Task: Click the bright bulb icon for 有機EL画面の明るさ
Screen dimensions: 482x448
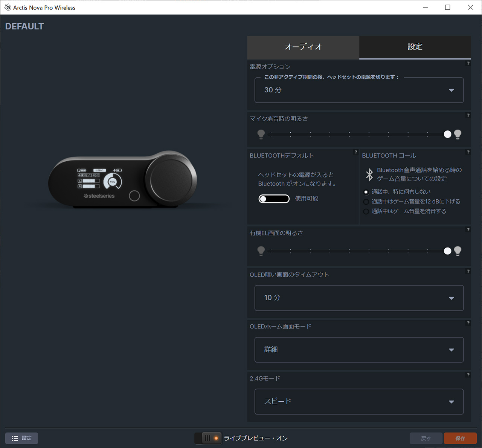Action: (x=458, y=251)
